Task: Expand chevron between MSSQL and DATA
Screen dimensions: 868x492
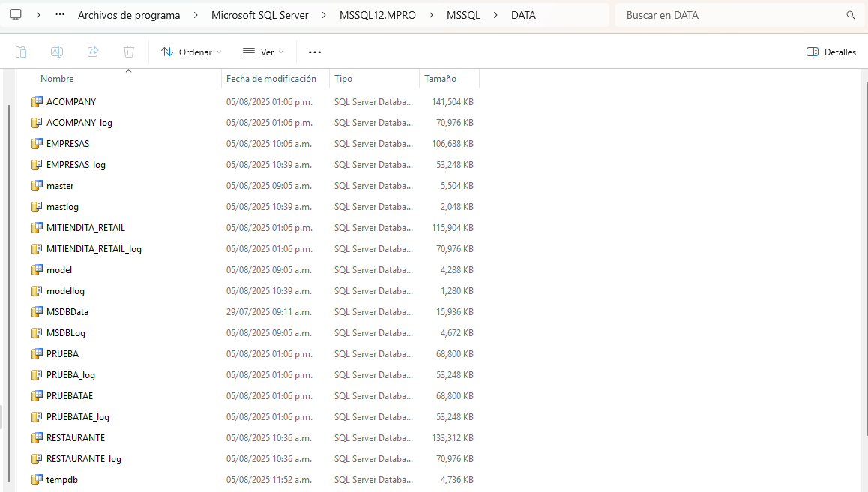Action: (495, 15)
